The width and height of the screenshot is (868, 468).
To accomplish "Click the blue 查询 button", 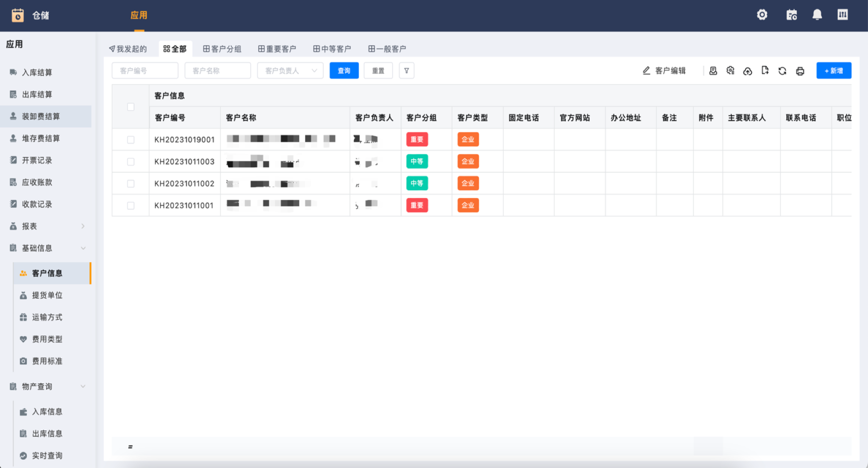I will tap(344, 71).
